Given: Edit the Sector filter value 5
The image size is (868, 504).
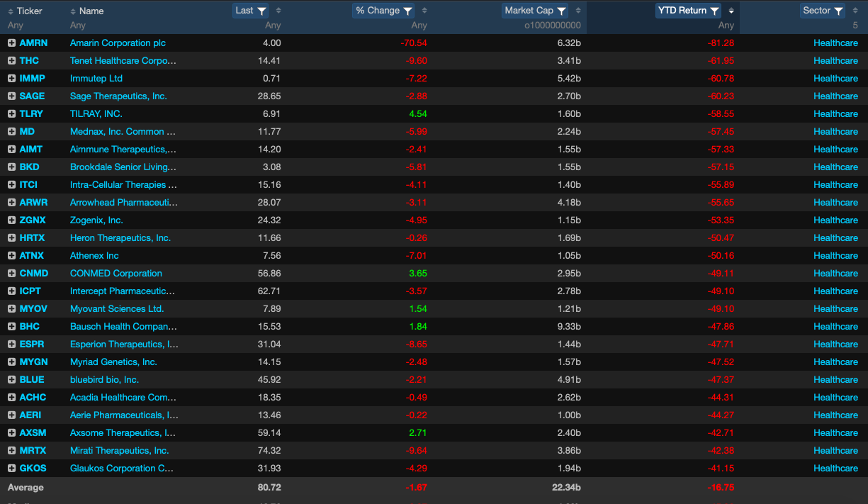Looking at the screenshot, I should (x=802, y=26).
